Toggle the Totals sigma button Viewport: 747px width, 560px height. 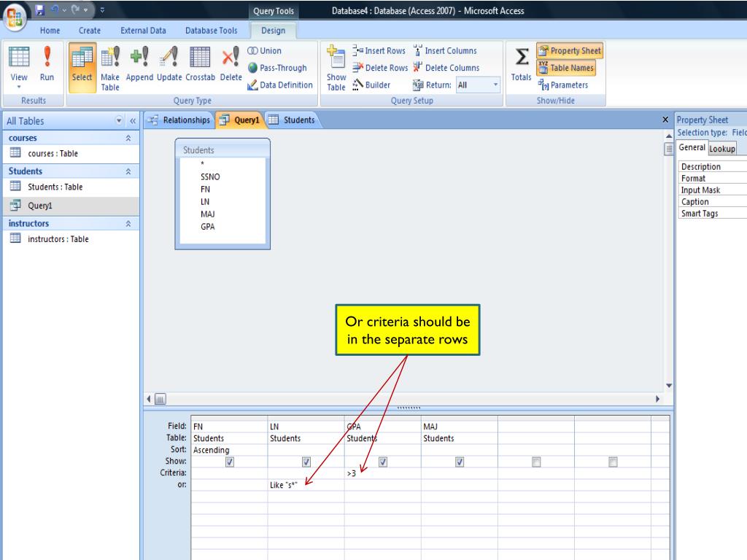(x=521, y=63)
